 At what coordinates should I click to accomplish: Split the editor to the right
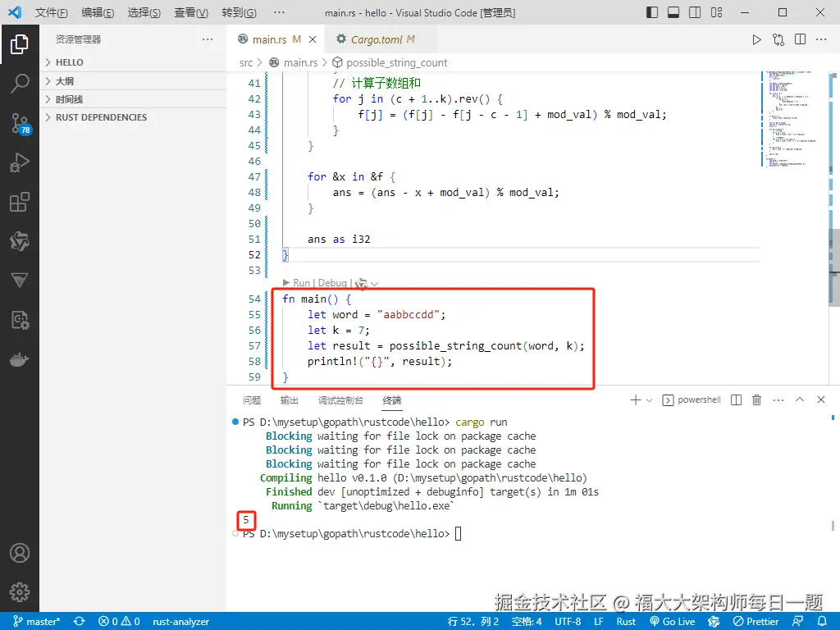pos(801,39)
